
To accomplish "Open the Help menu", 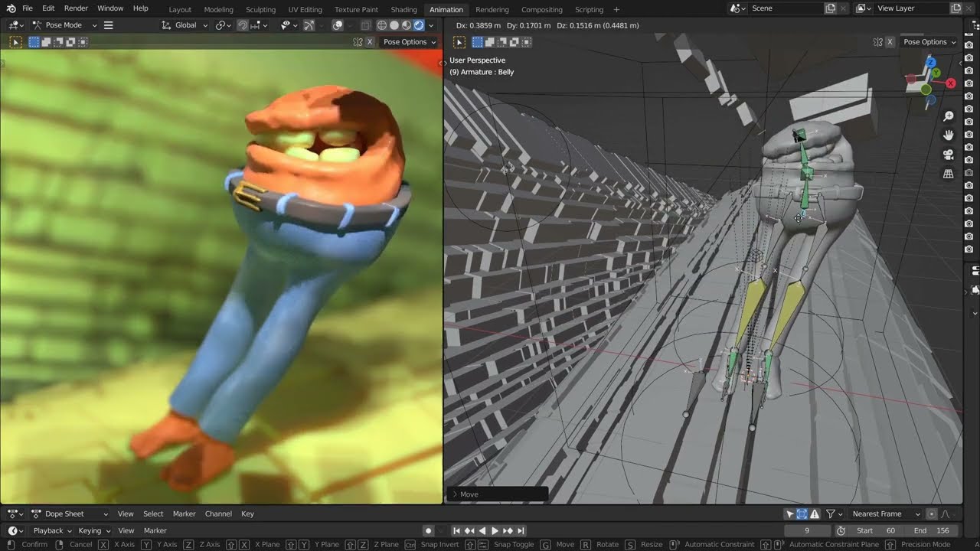I will 141,8.
